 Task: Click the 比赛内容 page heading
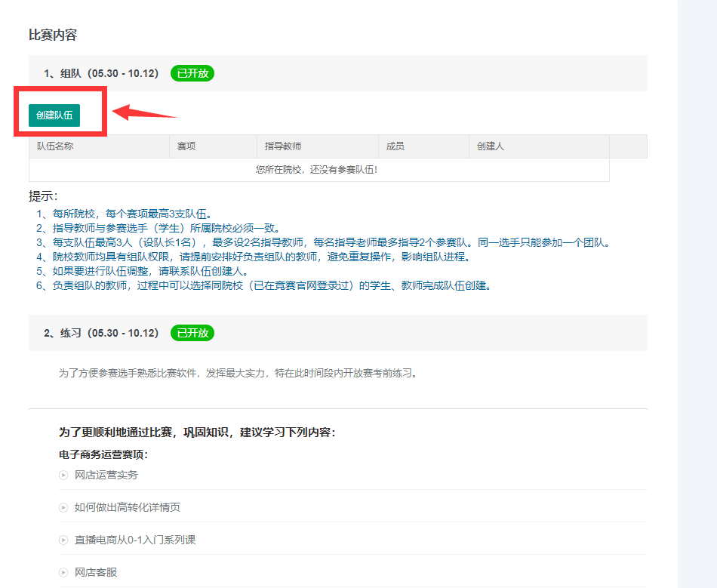point(53,35)
